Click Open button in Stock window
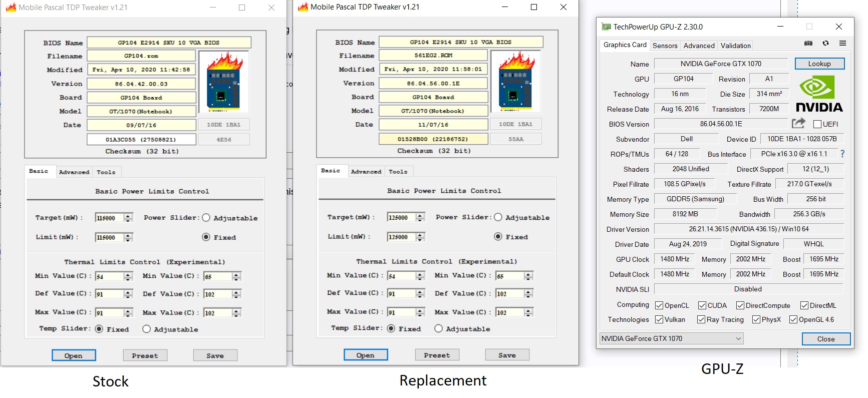The width and height of the screenshot is (868, 398). coord(74,355)
